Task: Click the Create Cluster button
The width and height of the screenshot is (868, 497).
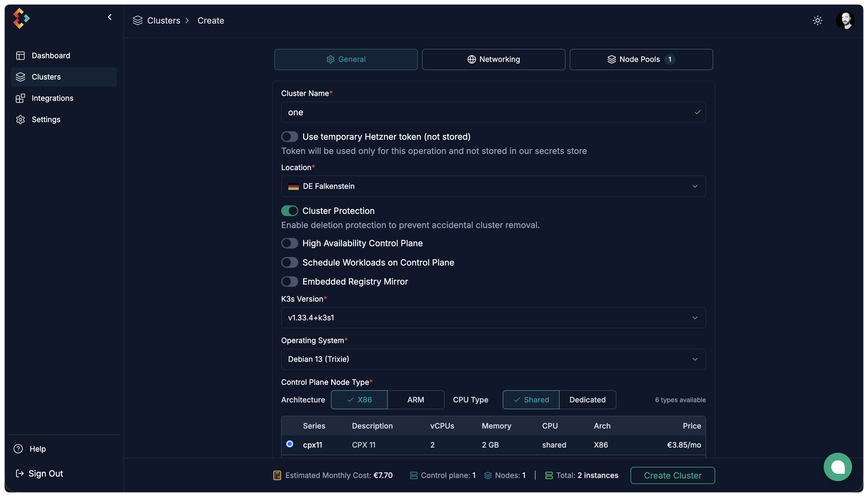Action: coord(672,475)
